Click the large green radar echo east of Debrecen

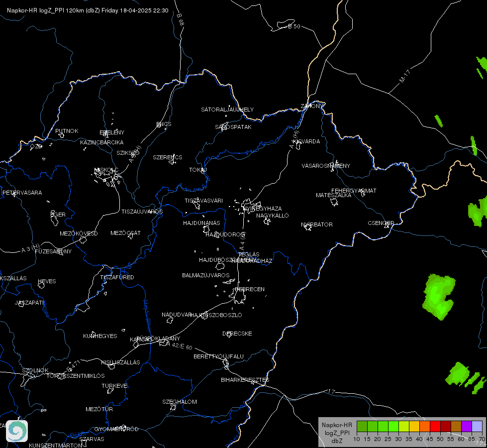pyautogui.click(x=438, y=296)
